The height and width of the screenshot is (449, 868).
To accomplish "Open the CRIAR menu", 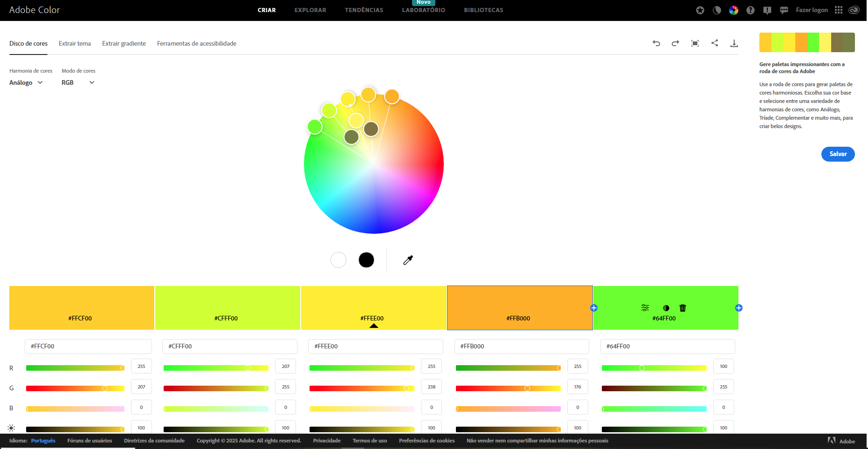I will pyautogui.click(x=267, y=10).
